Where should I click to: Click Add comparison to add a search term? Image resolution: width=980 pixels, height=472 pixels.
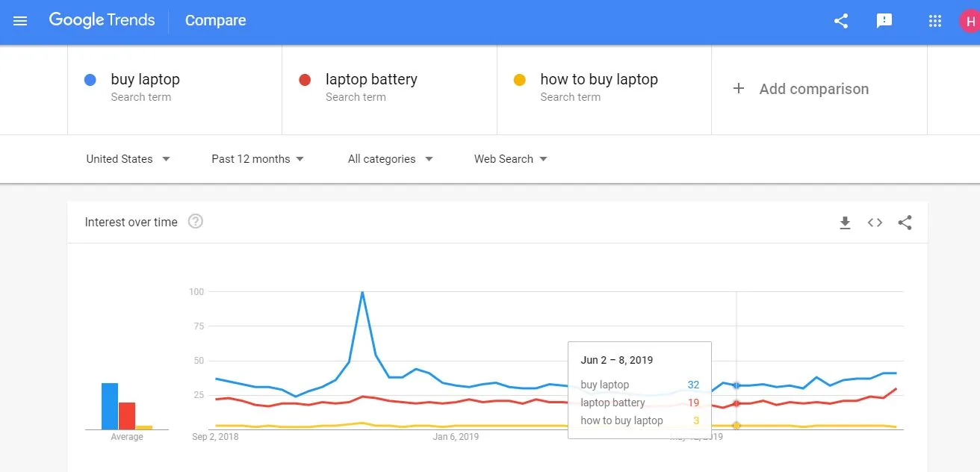point(801,89)
